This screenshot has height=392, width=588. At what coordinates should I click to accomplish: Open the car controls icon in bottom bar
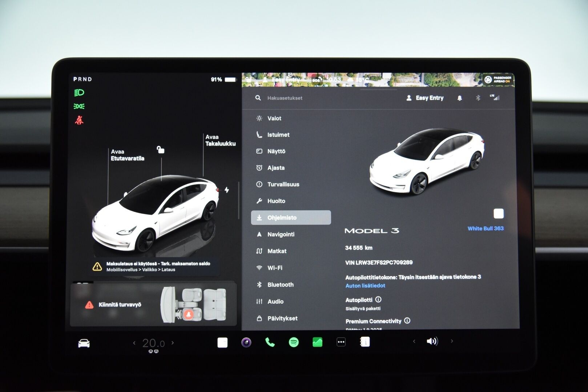tap(84, 343)
